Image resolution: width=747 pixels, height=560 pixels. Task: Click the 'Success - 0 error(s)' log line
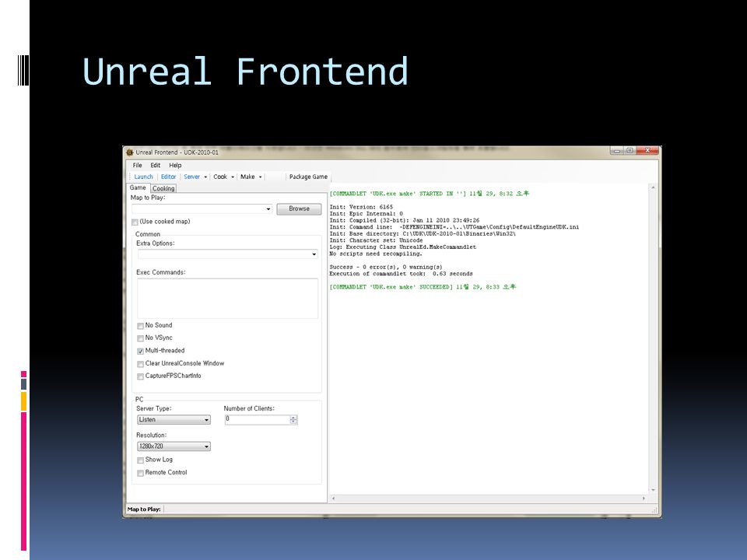click(x=386, y=267)
